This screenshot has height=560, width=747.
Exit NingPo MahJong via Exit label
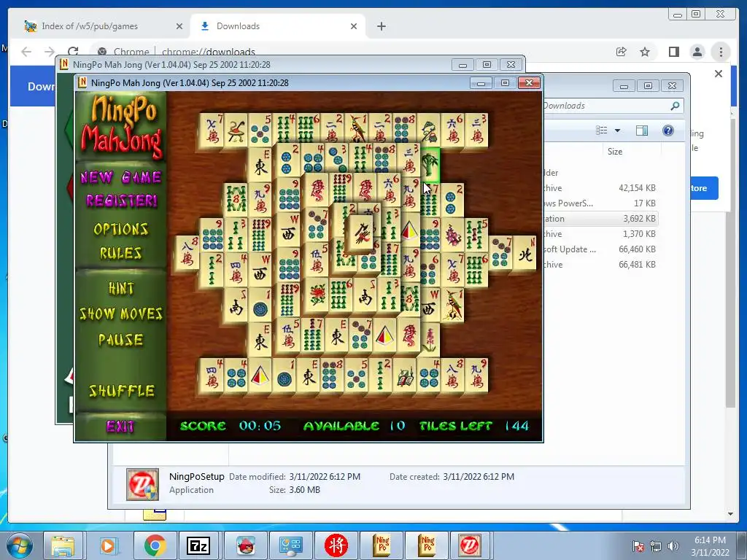120,426
